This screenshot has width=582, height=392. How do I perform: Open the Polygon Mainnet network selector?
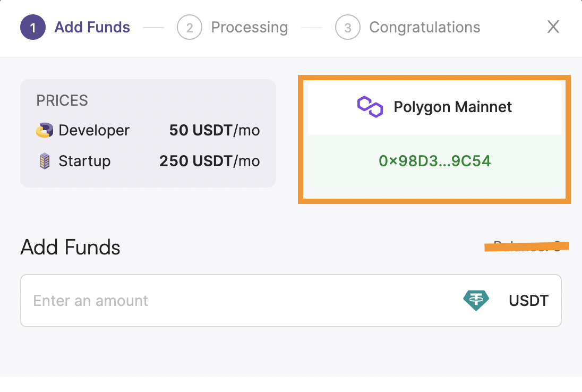435,107
